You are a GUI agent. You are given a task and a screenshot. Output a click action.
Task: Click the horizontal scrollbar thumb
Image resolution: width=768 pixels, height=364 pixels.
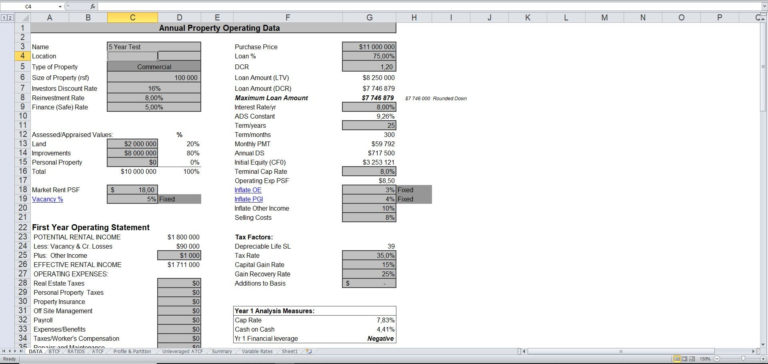620,351
